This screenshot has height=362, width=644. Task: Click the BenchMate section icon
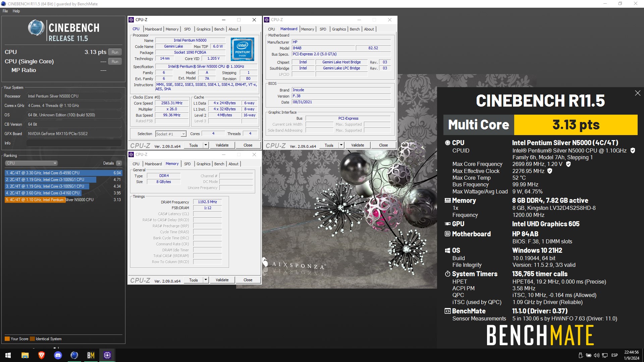[x=447, y=311]
